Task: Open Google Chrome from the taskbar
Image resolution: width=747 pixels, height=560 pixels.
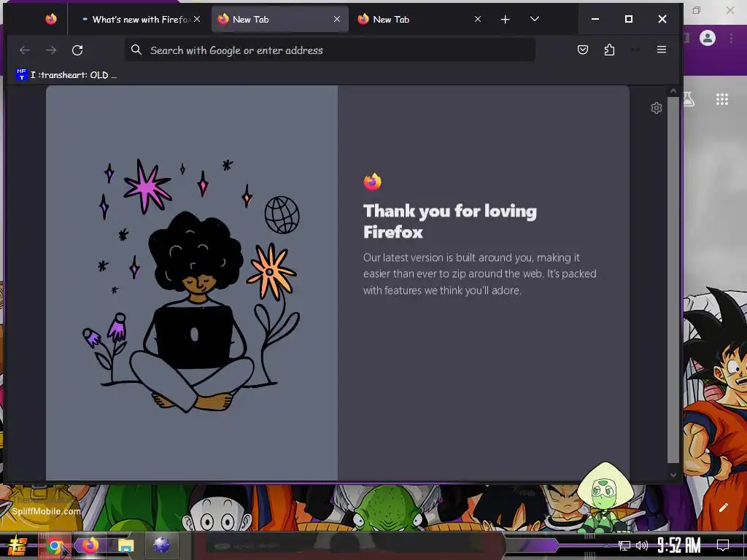Action: coord(55,545)
